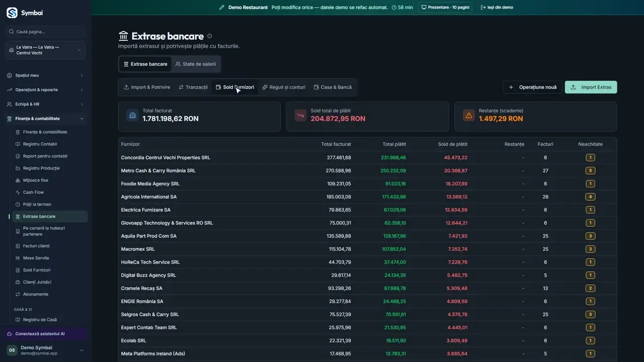Click the Metro Cash & Carry România SRL row
Viewport: 644px width, 362px height.
(x=367, y=171)
